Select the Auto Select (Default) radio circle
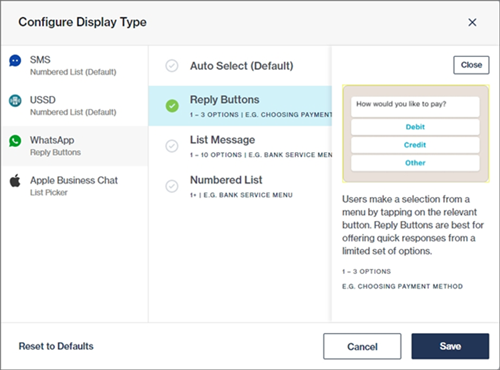This screenshot has width=500, height=370. point(172,66)
